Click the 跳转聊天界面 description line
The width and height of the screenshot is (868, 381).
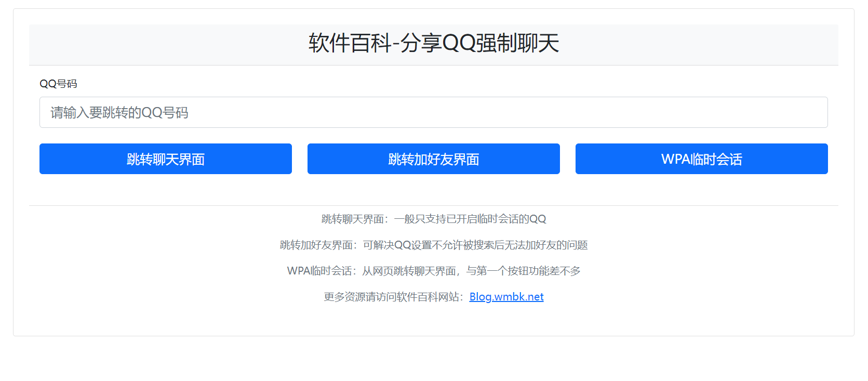coord(433,219)
